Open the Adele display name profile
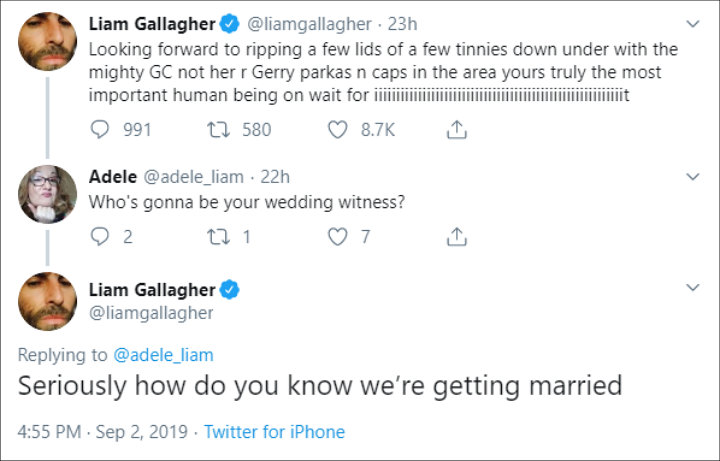 tap(113, 177)
